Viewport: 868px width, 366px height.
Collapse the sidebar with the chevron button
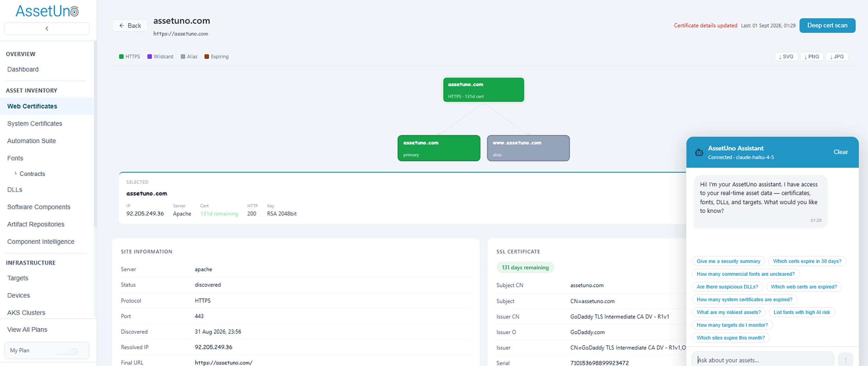point(47,28)
